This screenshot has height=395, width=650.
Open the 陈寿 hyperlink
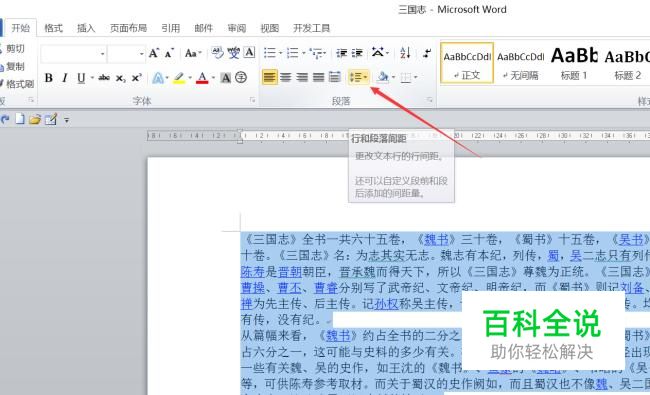[252, 272]
